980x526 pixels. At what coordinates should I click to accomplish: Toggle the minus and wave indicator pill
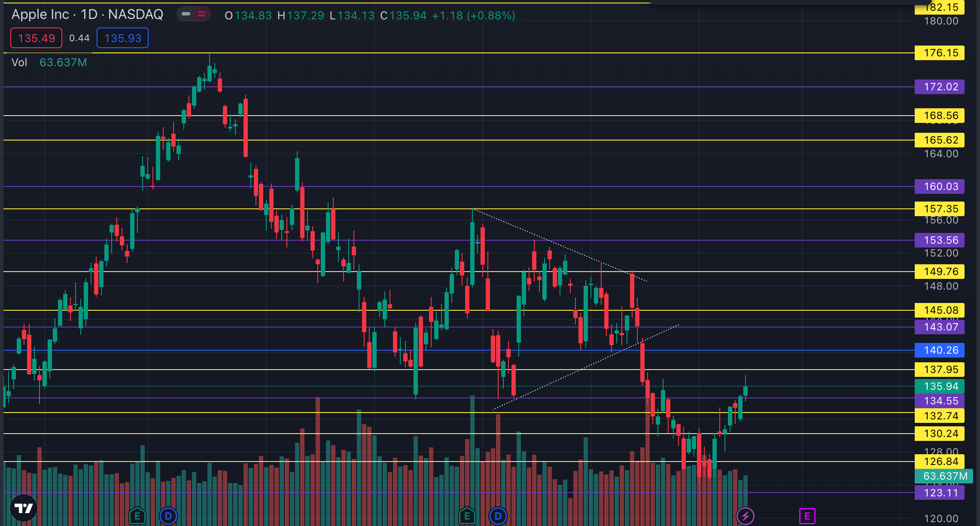[x=194, y=14]
